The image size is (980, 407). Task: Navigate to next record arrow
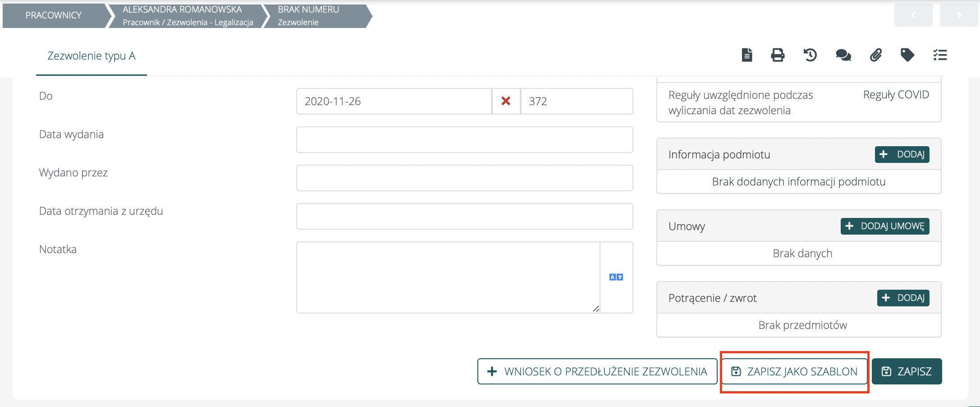(x=958, y=15)
